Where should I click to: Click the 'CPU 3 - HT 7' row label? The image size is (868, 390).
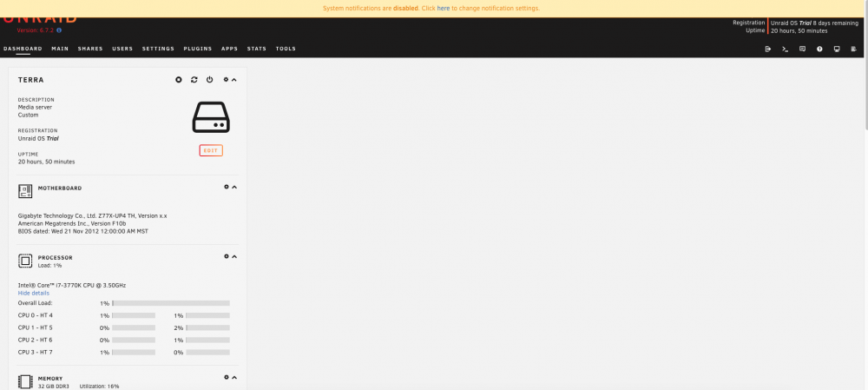35,352
